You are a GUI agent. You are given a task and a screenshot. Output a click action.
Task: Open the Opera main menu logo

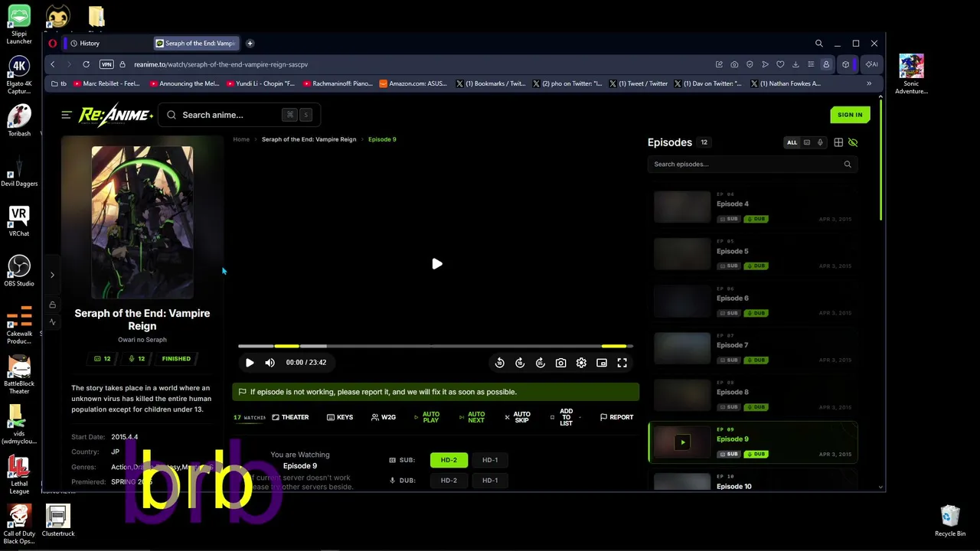[53, 44]
